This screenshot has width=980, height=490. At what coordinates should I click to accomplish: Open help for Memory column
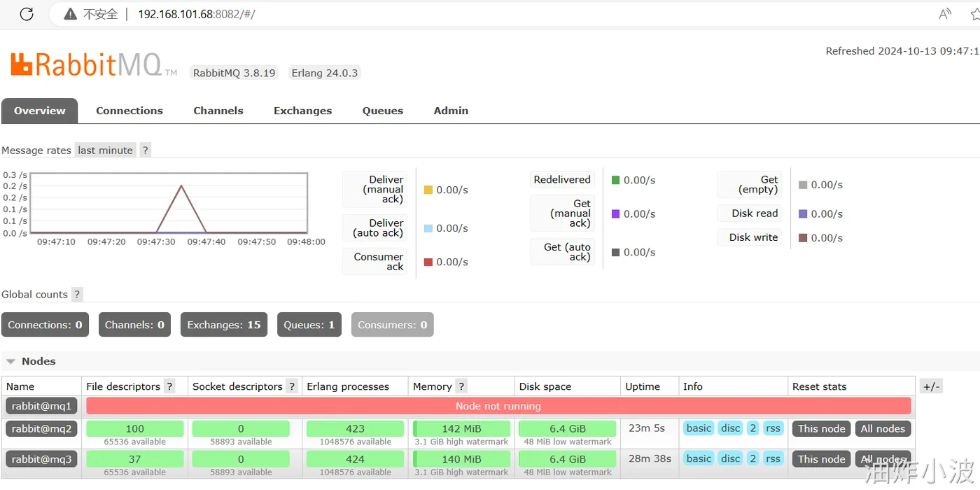click(x=461, y=386)
